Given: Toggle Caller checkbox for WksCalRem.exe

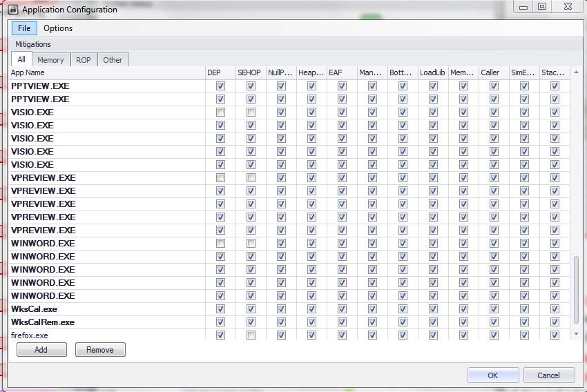Looking at the screenshot, I should click(494, 322).
